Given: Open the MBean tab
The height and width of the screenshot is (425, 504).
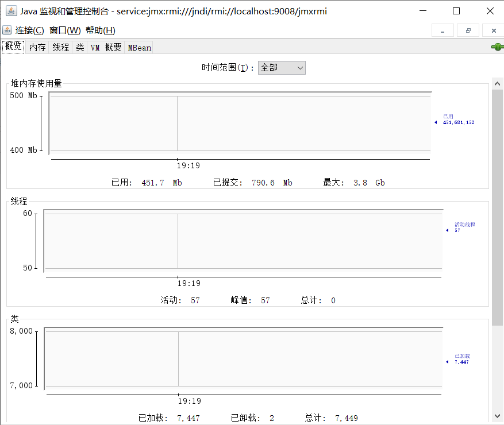Looking at the screenshot, I should click(x=138, y=48).
